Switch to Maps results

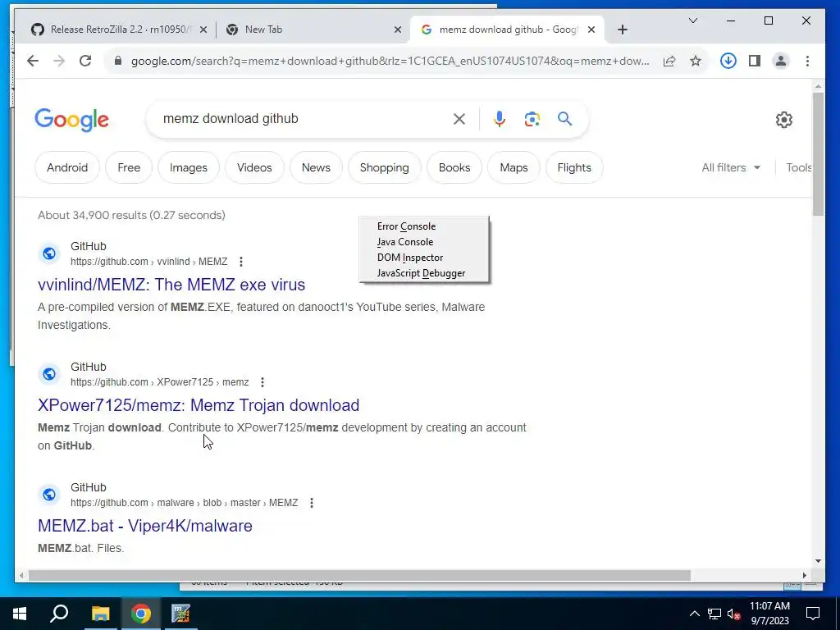(x=514, y=167)
